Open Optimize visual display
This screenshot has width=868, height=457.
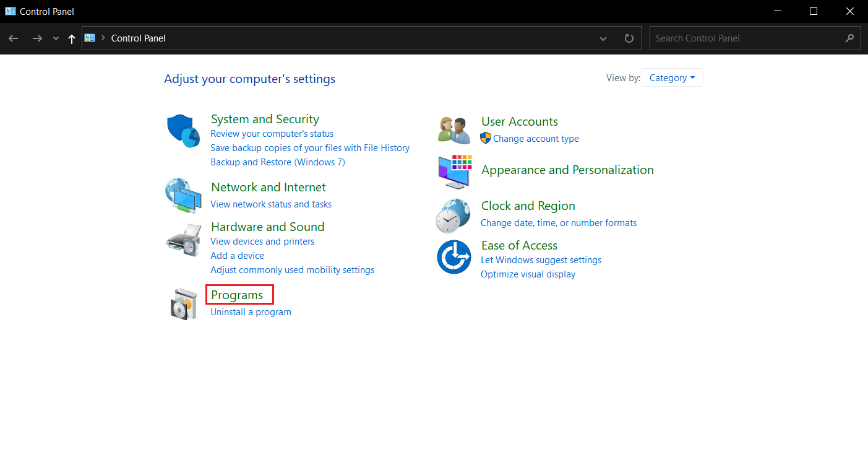[x=528, y=274]
